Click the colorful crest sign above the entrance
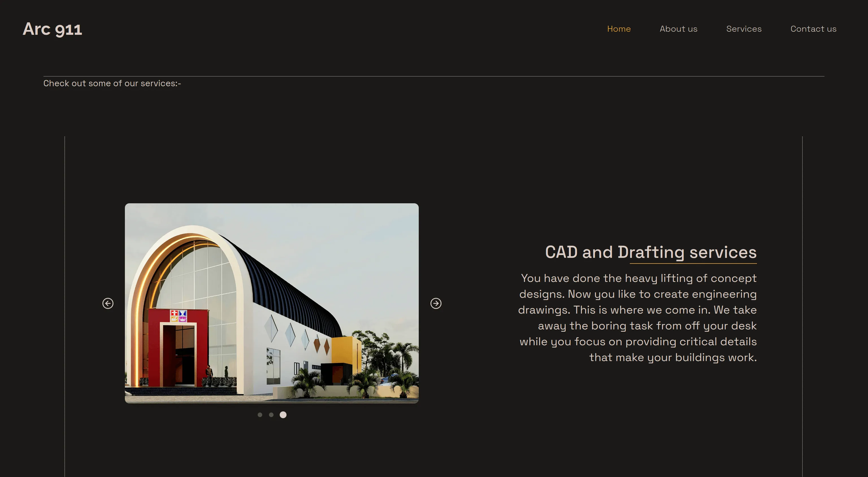 [178, 316]
